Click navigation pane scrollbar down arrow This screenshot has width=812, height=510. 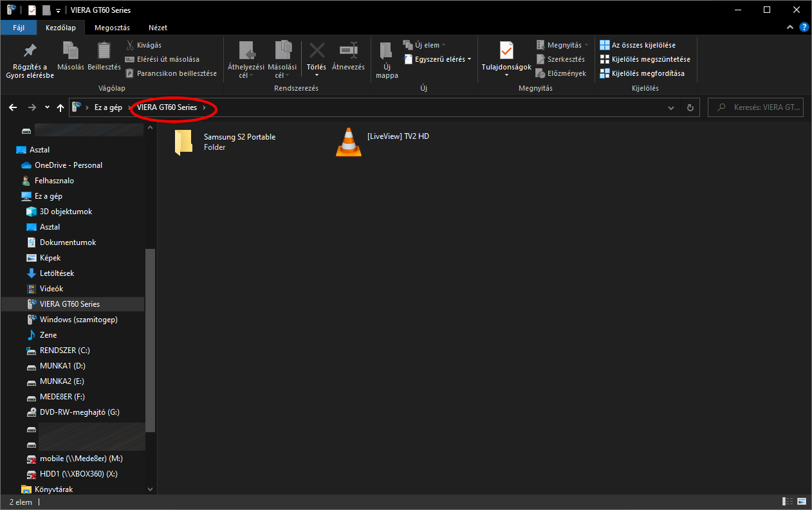[x=151, y=489]
